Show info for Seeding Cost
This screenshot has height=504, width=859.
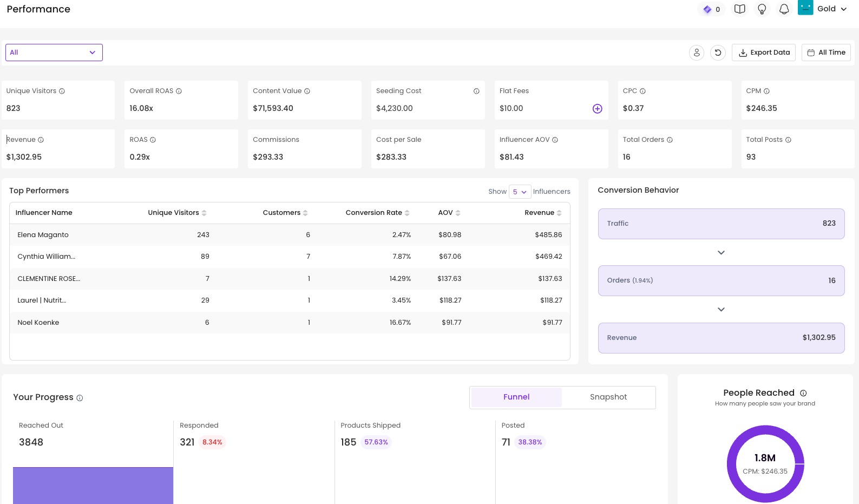[x=476, y=91]
